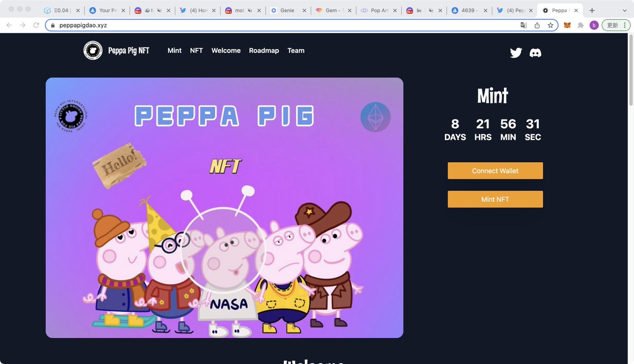Open the Twitter icon link in the site header

516,53
